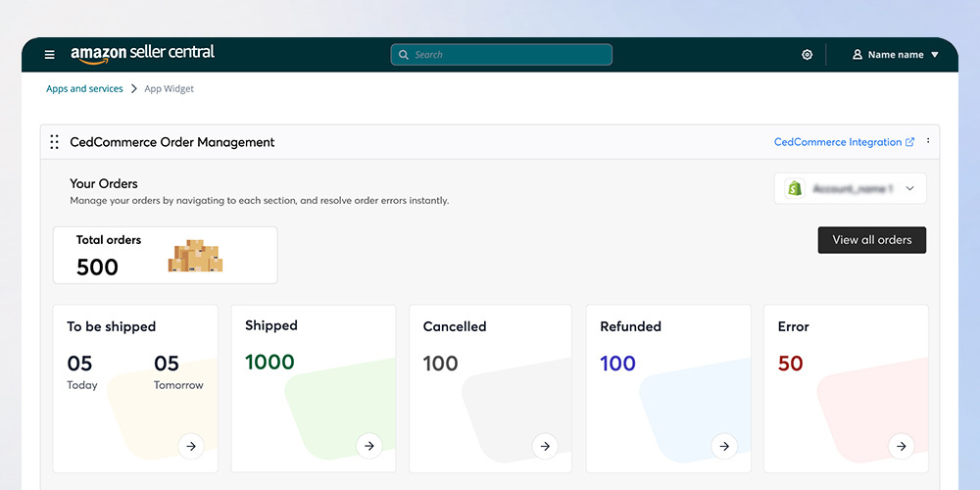
Task: Click the Today count 05
Action: point(79,364)
